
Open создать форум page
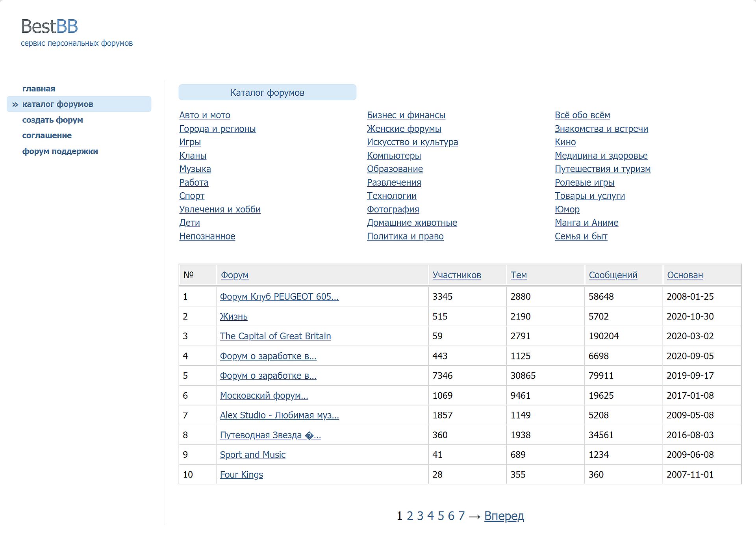[52, 120]
